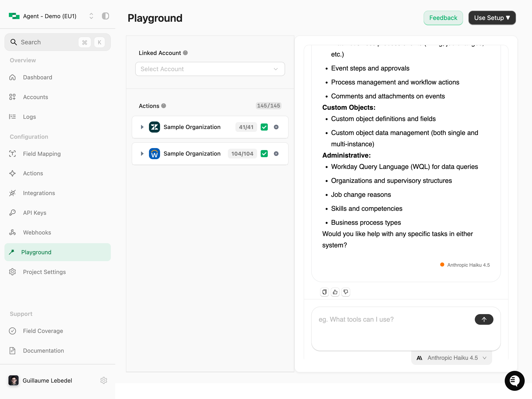
Task: Expand the Zendesk Sample Organization actions list
Action: (142, 127)
